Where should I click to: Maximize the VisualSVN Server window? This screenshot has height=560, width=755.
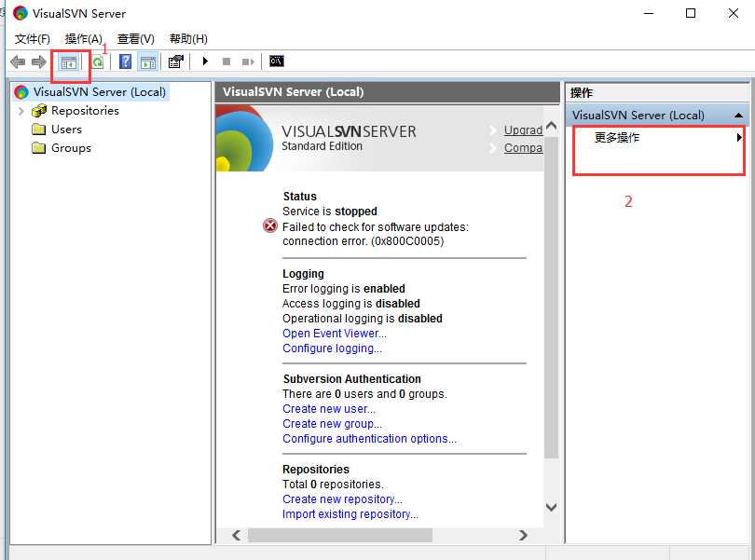pos(691,13)
